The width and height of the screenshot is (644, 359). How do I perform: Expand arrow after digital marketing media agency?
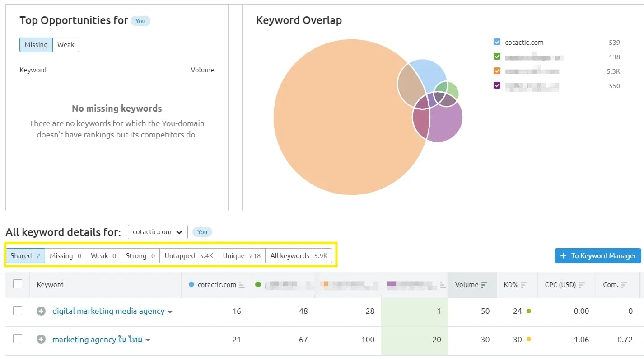(170, 312)
